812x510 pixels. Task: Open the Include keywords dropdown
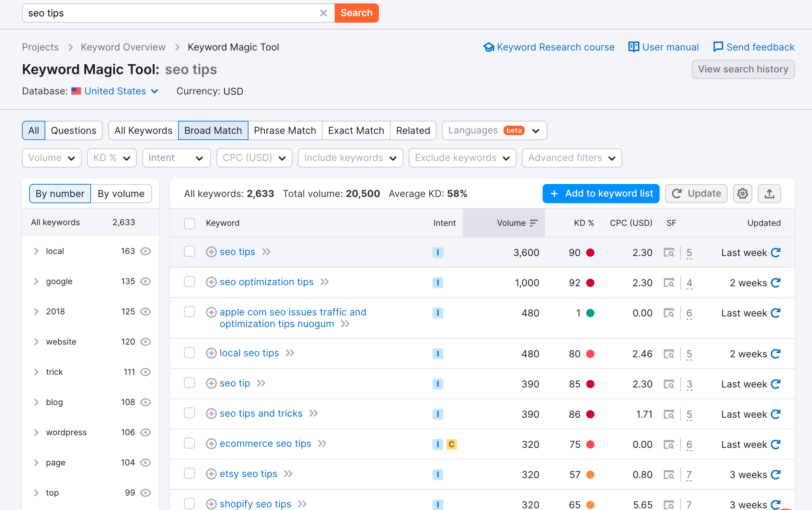(x=350, y=158)
